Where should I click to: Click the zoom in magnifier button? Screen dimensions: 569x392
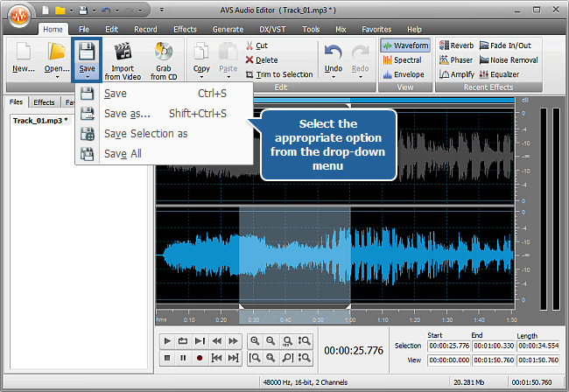(x=255, y=341)
